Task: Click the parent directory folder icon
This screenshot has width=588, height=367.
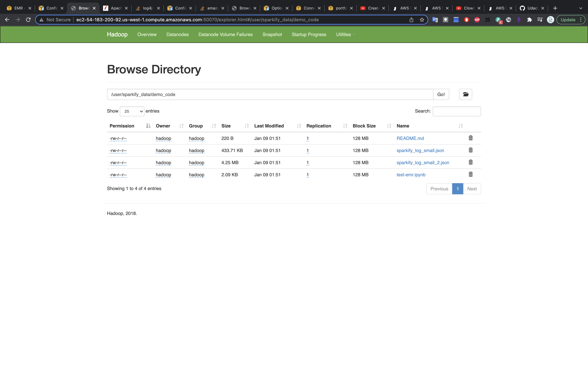Action: [465, 94]
